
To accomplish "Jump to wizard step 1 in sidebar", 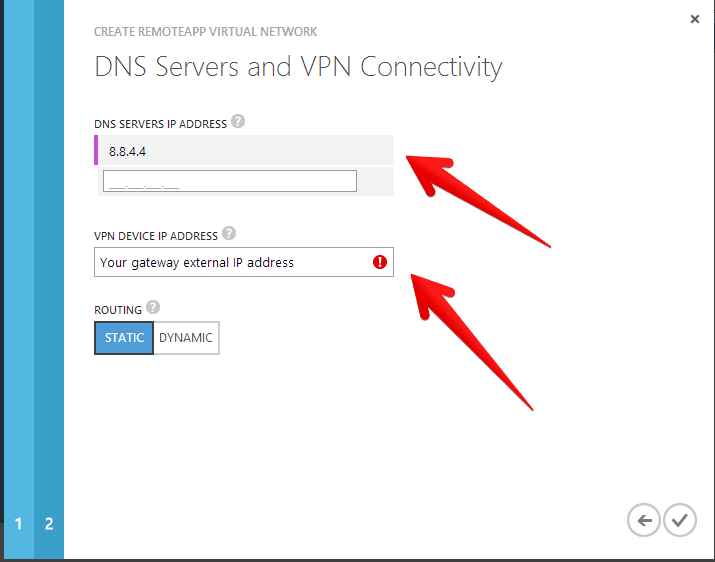I will click(x=18, y=523).
